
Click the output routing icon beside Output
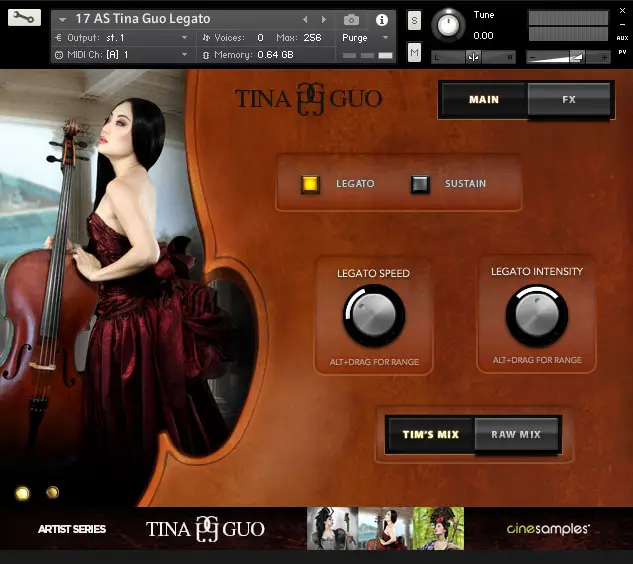tap(59, 38)
